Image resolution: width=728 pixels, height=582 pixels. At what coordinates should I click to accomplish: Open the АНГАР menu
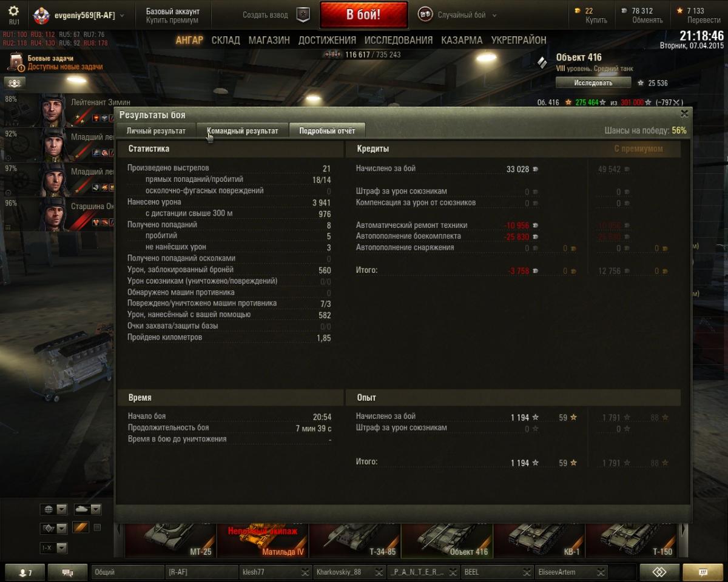pyautogui.click(x=190, y=40)
